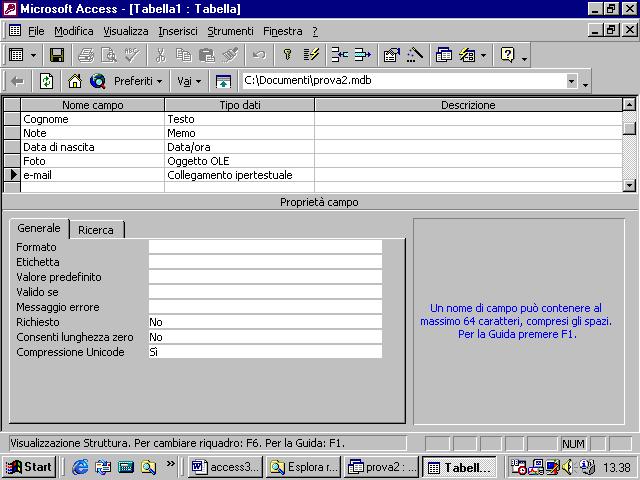Click Search the Web globe icon
Viewport: 640px width, 480px height.
click(x=98, y=81)
